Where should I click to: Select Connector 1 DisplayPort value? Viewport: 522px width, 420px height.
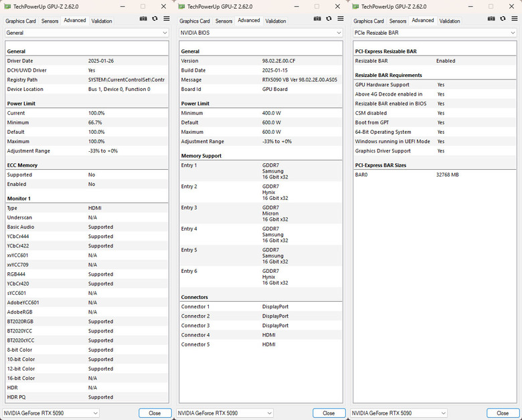[275, 306]
